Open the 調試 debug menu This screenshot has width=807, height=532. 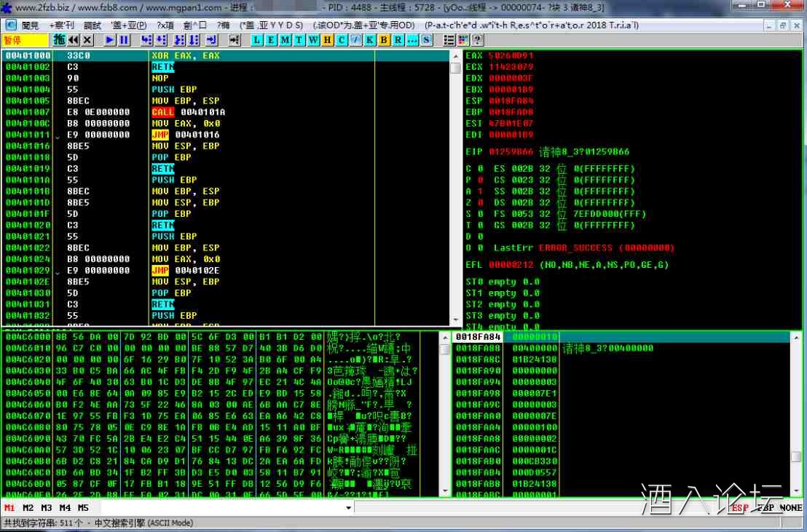pos(92,25)
